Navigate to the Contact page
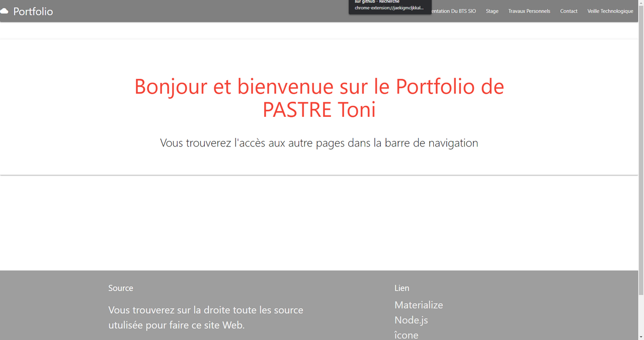The width and height of the screenshot is (644, 340). 569,11
